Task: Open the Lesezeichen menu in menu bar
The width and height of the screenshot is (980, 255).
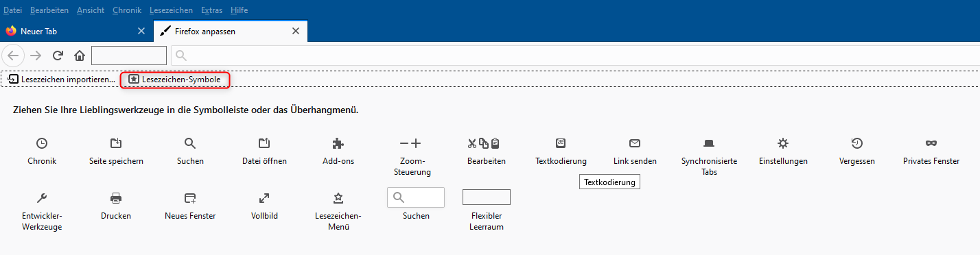Action: 171,10
